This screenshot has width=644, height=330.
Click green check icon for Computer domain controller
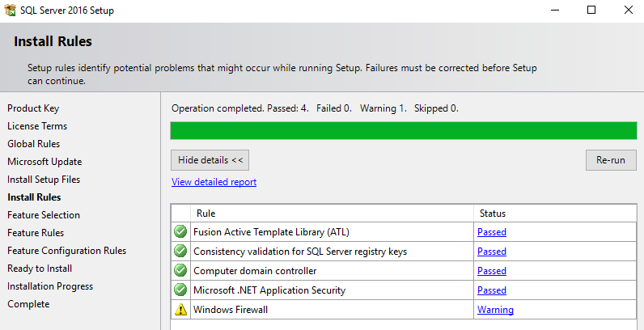pos(180,271)
